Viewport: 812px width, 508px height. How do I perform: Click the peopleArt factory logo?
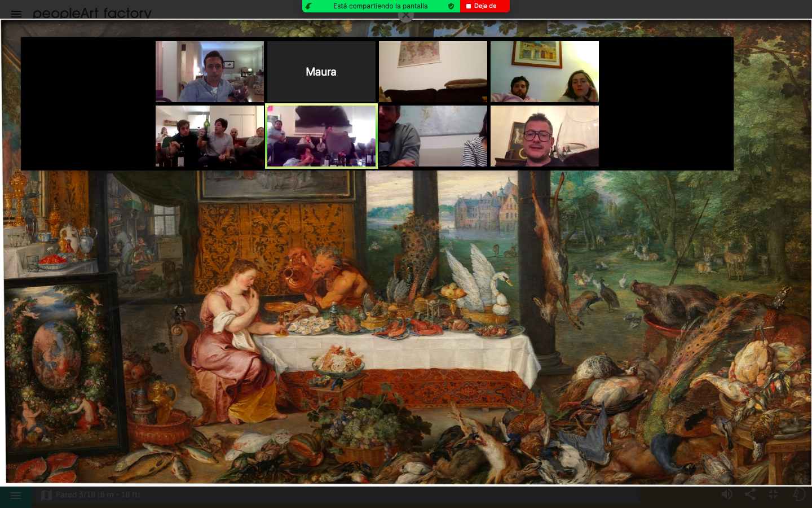point(92,13)
